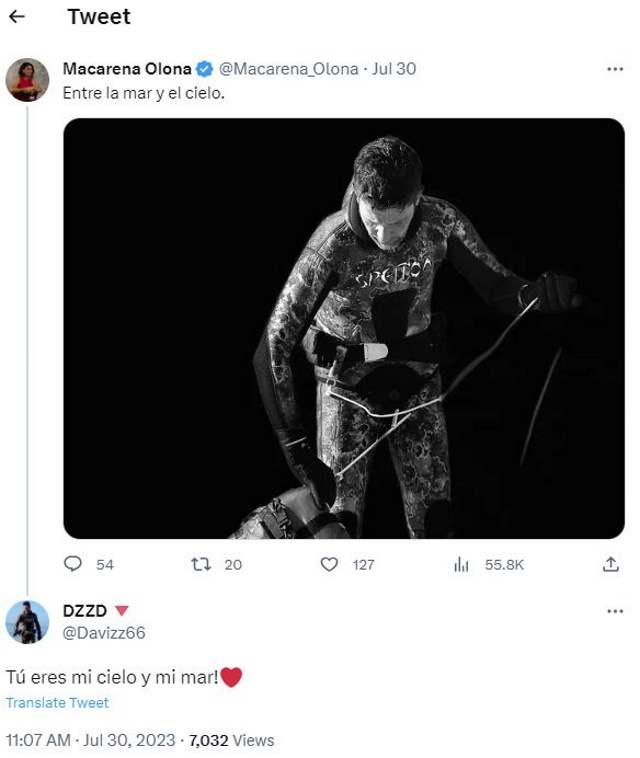Screen dimensions: 640x758
Task: Reply to the tweet with 54 comments
Action: pos(73,564)
